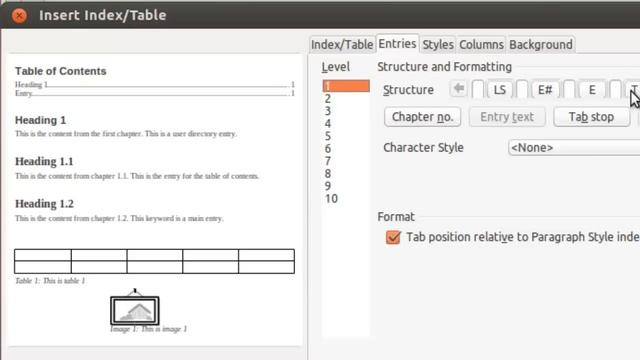This screenshot has height=360, width=640.
Task: Select level 4 in Level list
Action: pyautogui.click(x=346, y=124)
